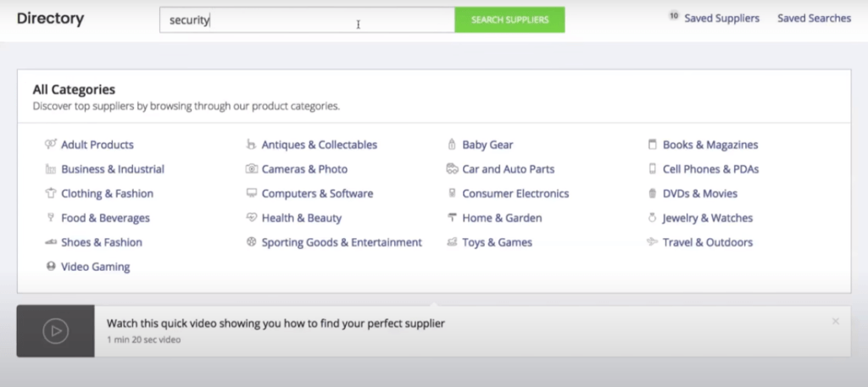Dismiss the video tutorial banner
The image size is (868, 387).
tap(836, 322)
